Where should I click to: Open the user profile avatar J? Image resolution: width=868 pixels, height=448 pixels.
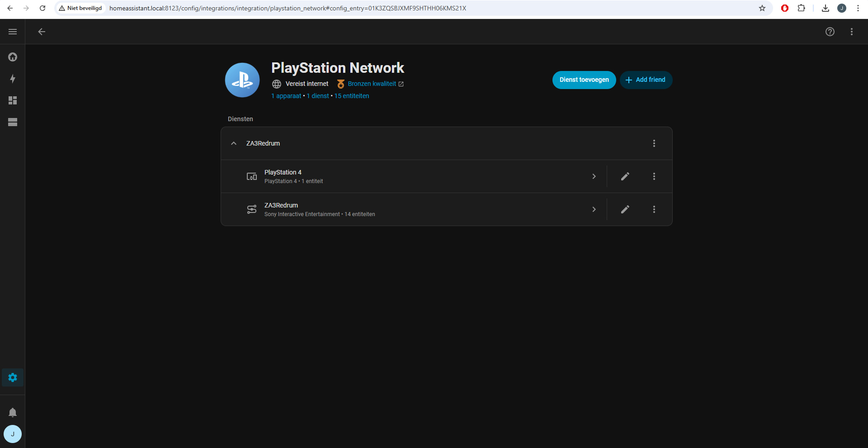coord(13,434)
